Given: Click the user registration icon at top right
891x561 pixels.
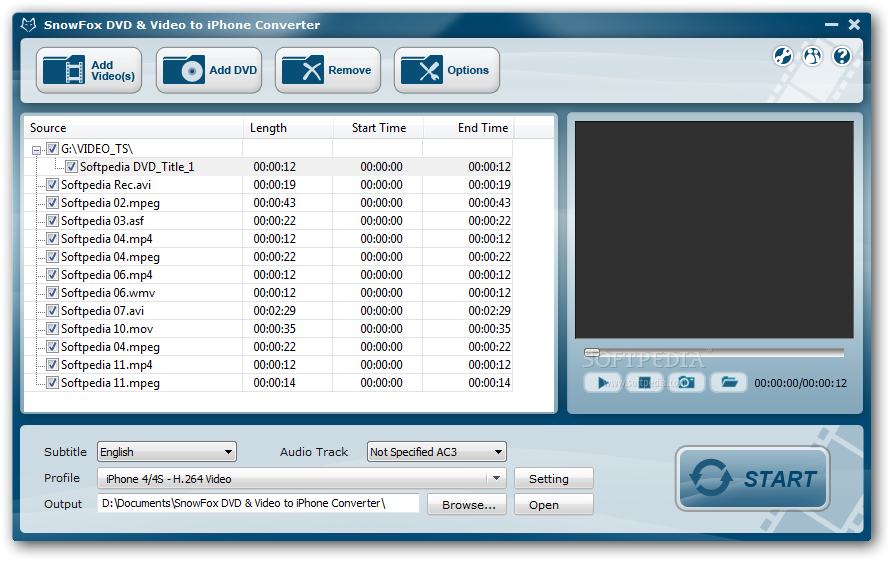Looking at the screenshot, I should click(x=812, y=56).
